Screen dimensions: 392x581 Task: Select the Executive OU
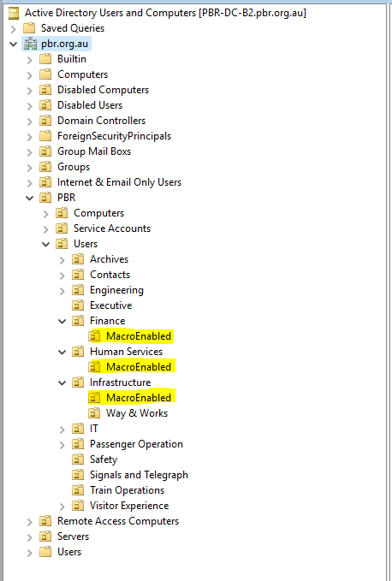pos(110,305)
